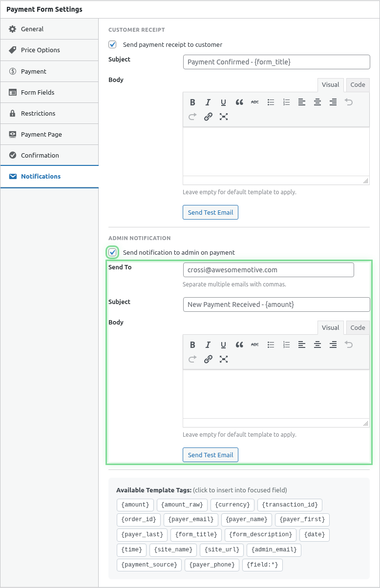
Task: Switch Customer Receipt body to Code tab
Action: click(358, 85)
